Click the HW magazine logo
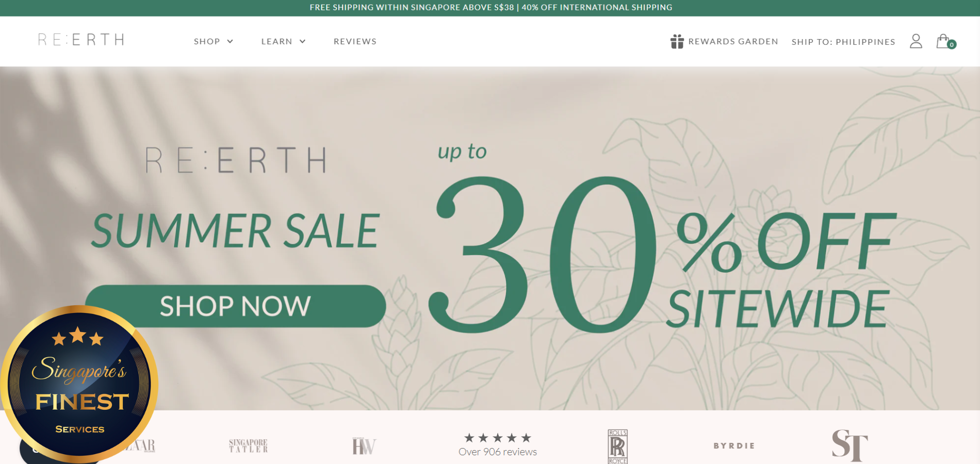Screen dimensions: 980x464 pos(364,446)
